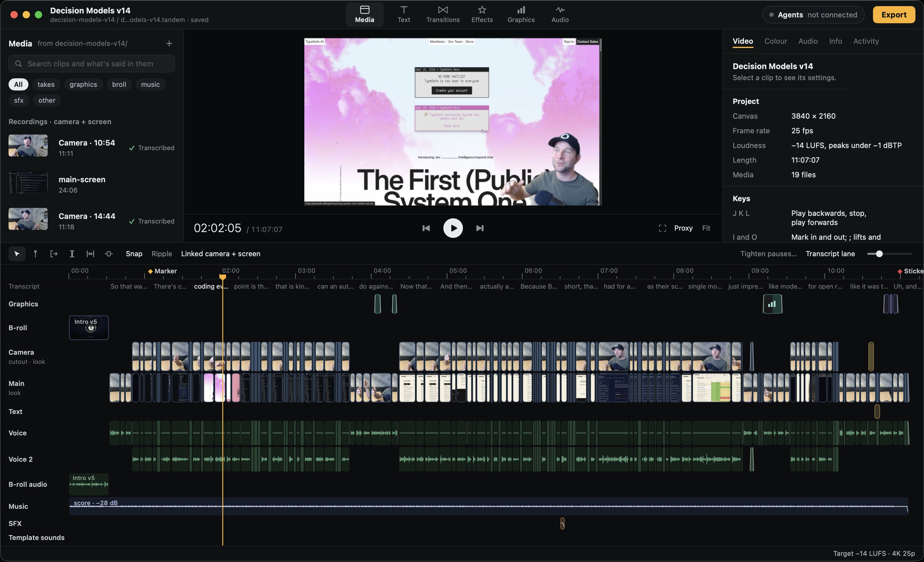Adjust the timeline zoom slider

[879, 254]
